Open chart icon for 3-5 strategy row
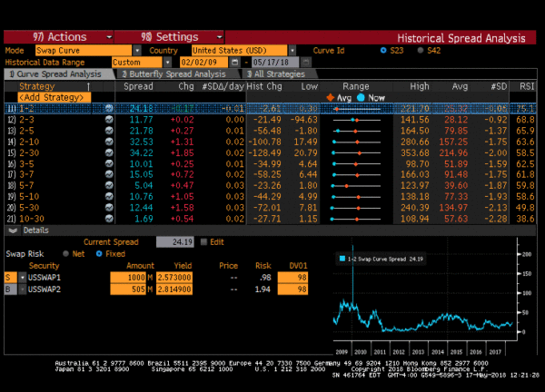Screen dimensions: 545x392 (x=109, y=163)
